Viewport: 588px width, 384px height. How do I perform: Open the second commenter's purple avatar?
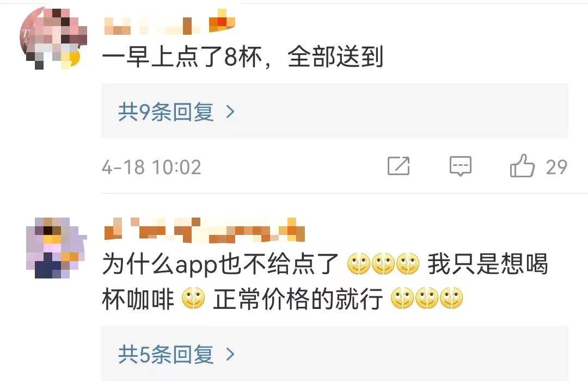click(x=56, y=247)
